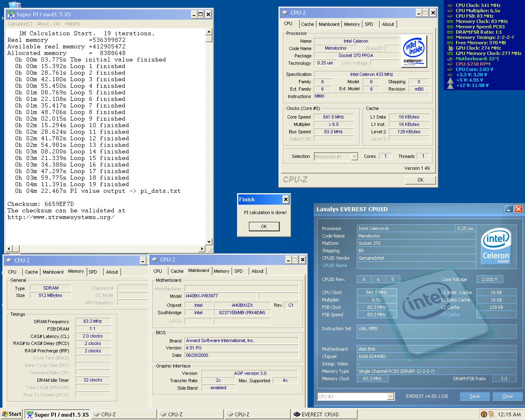
Task: Switch to Memory tab in CPU-Z mainboard window
Action: pyautogui.click(x=221, y=271)
